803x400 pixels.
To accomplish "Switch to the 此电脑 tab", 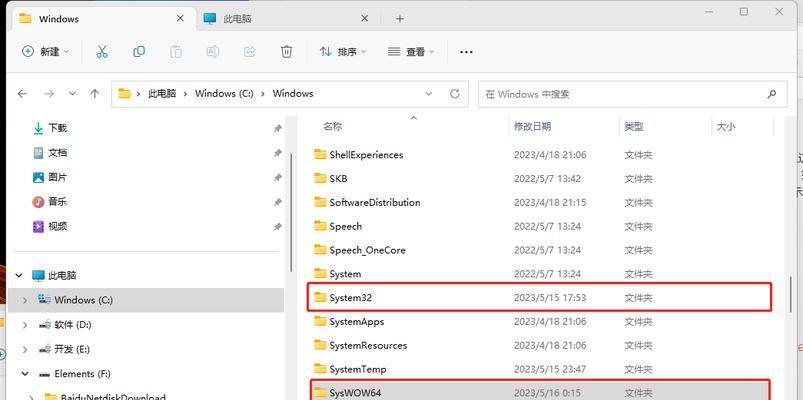I will 287,19.
